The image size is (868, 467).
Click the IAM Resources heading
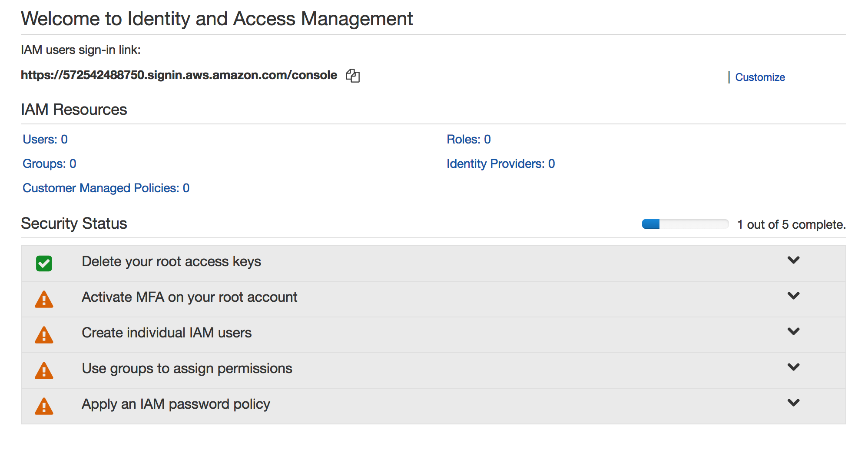point(74,110)
